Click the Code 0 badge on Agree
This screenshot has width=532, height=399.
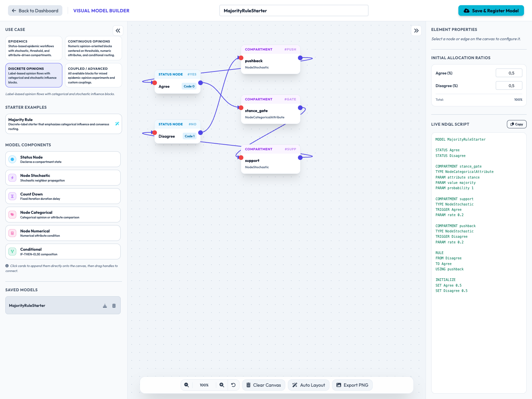(x=189, y=86)
